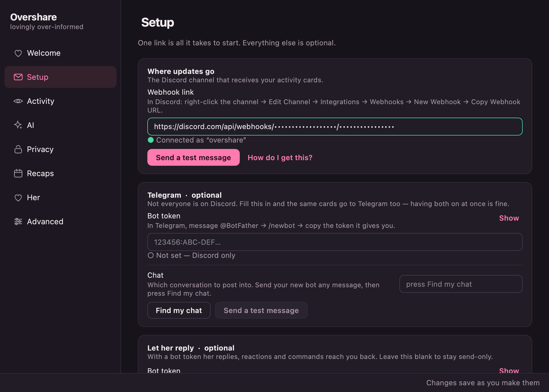Open the Recaps section
This screenshot has height=392, width=549.
(60, 173)
